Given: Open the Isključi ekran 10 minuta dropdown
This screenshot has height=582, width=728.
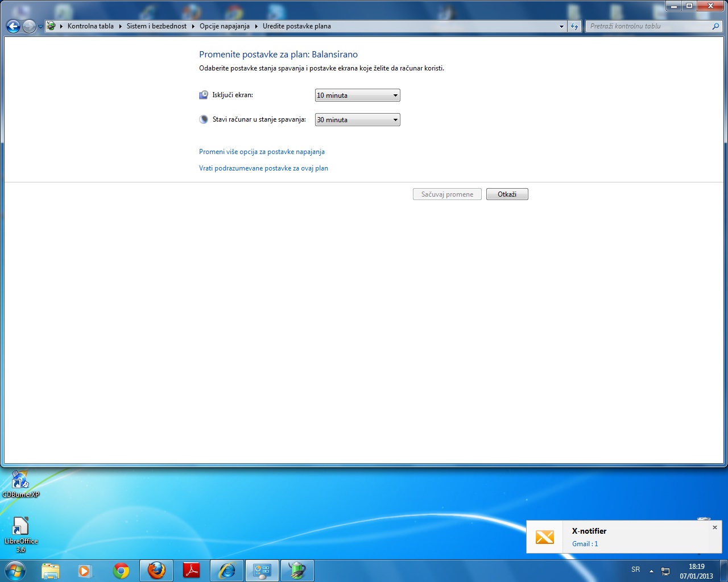Looking at the screenshot, I should [x=358, y=95].
